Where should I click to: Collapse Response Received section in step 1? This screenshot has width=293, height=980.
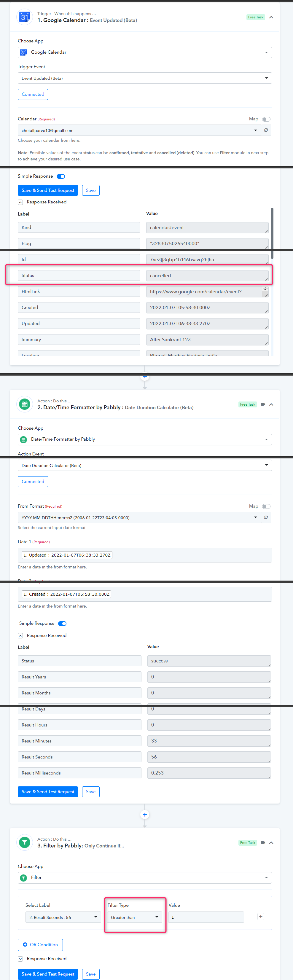[x=20, y=202]
